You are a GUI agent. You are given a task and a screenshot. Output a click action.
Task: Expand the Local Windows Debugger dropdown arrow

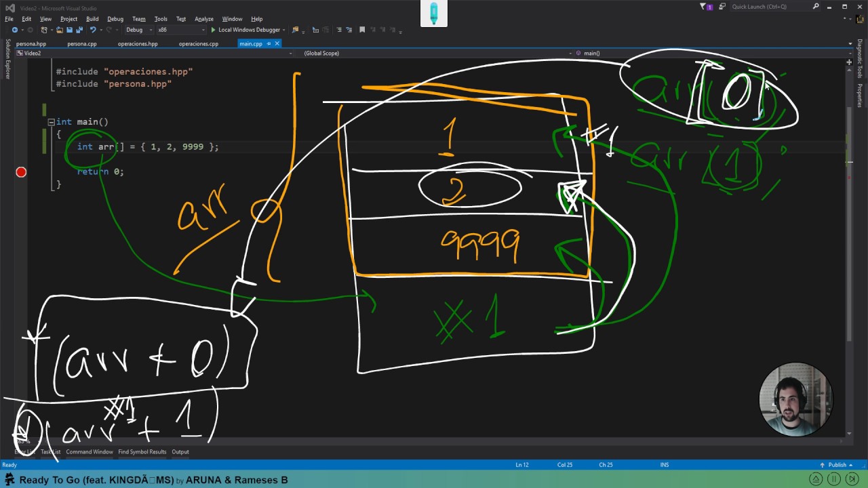point(283,30)
